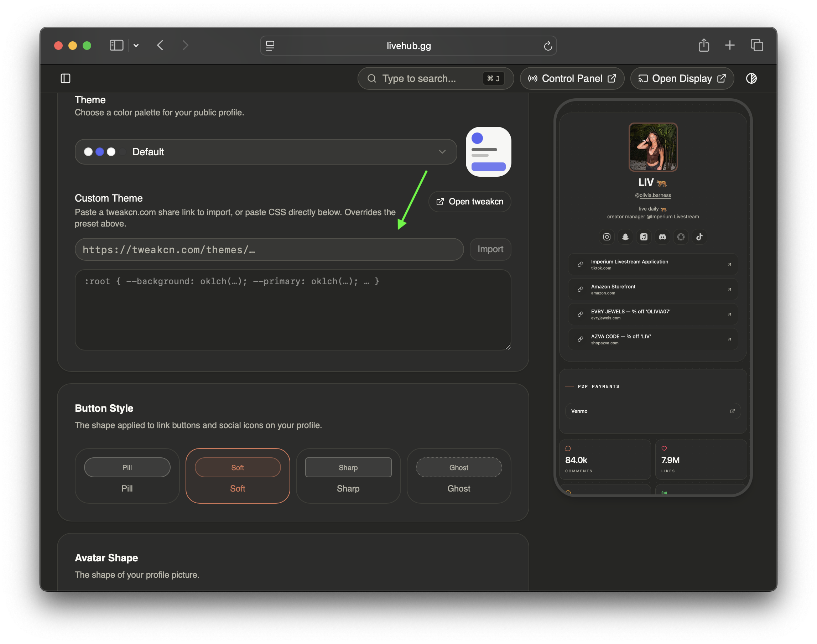Click the theme mode toggle icon
This screenshot has height=644, width=817.
pos(751,78)
